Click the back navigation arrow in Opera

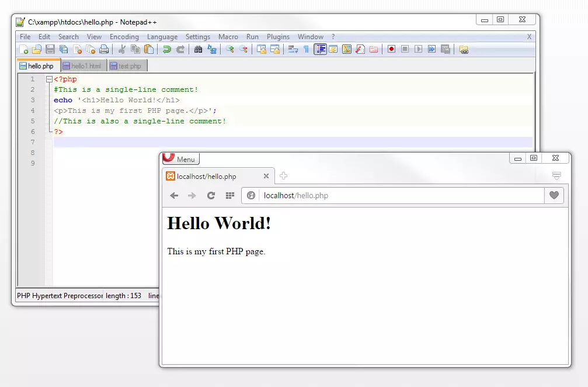point(174,195)
